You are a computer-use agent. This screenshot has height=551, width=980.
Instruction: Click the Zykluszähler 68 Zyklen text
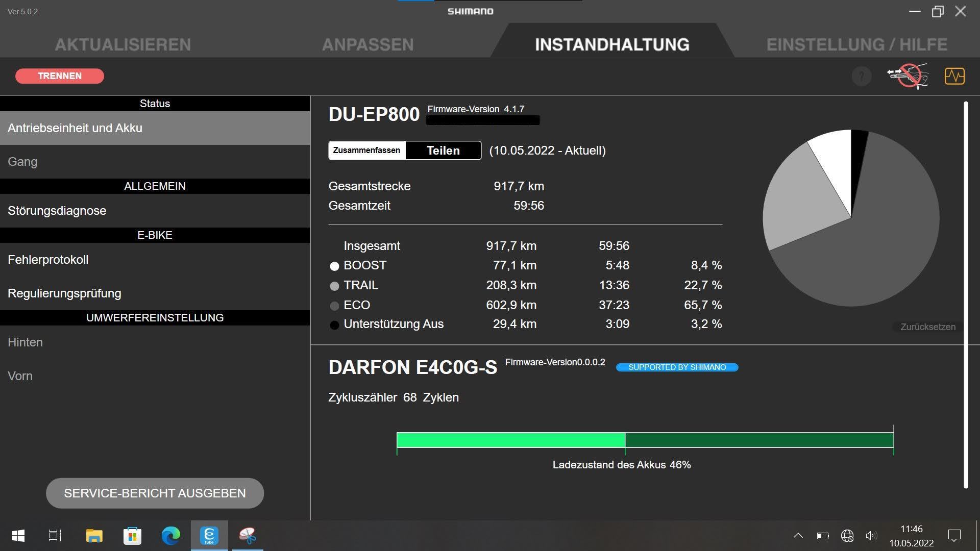tap(394, 397)
